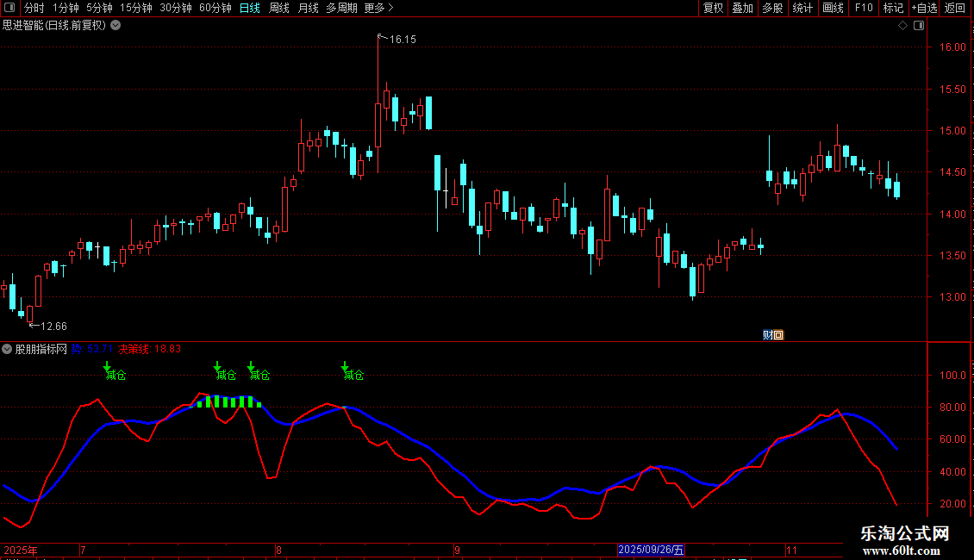Click the 决策线: 18.83 indicator value
The image size is (974, 560).
point(150,350)
